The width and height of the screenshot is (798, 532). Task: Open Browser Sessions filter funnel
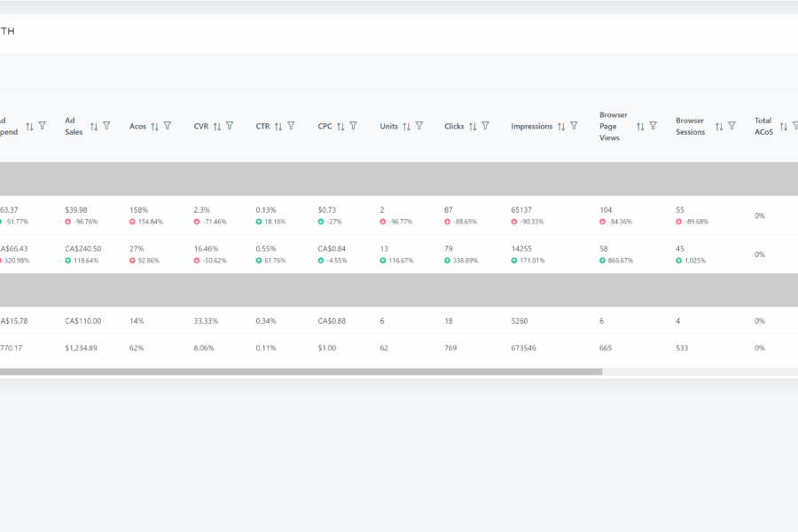tap(731, 126)
